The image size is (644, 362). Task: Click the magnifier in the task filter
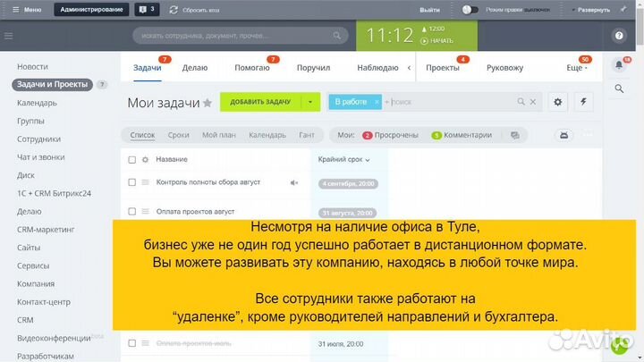pyautogui.click(x=521, y=101)
